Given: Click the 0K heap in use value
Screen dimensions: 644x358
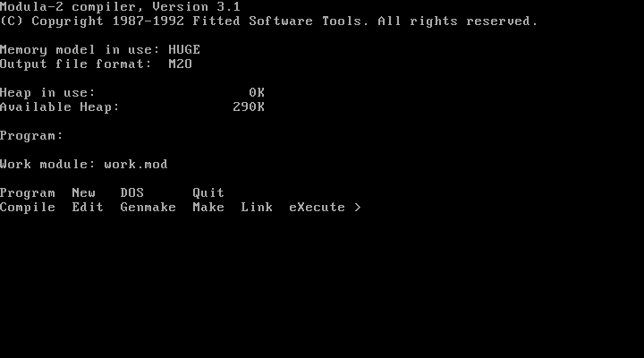Looking at the screenshot, I should pos(257,93).
